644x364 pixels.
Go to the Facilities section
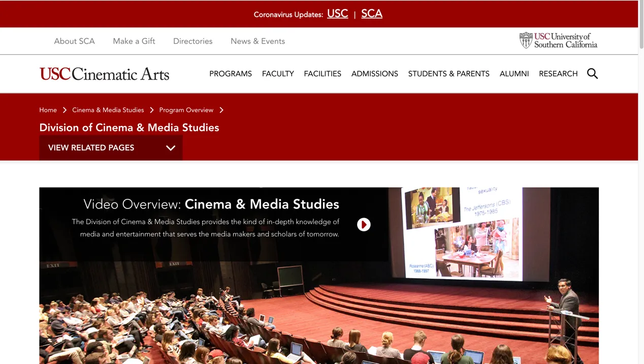pos(323,74)
